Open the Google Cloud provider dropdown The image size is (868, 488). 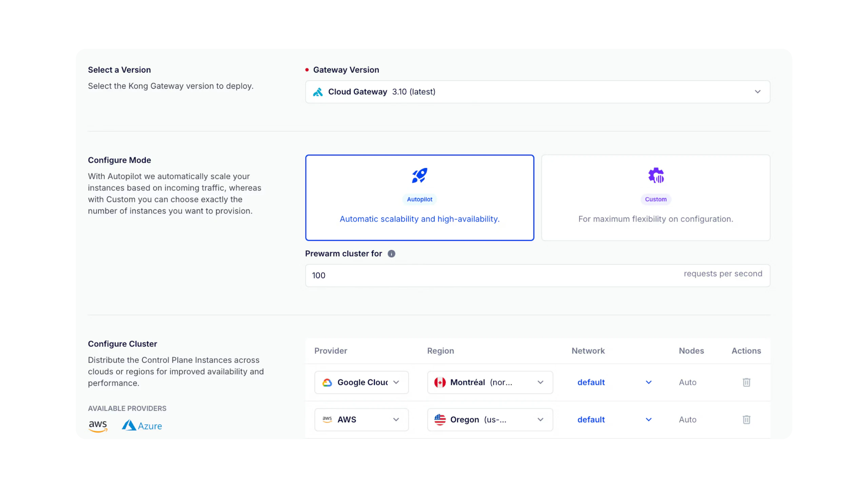tap(361, 382)
